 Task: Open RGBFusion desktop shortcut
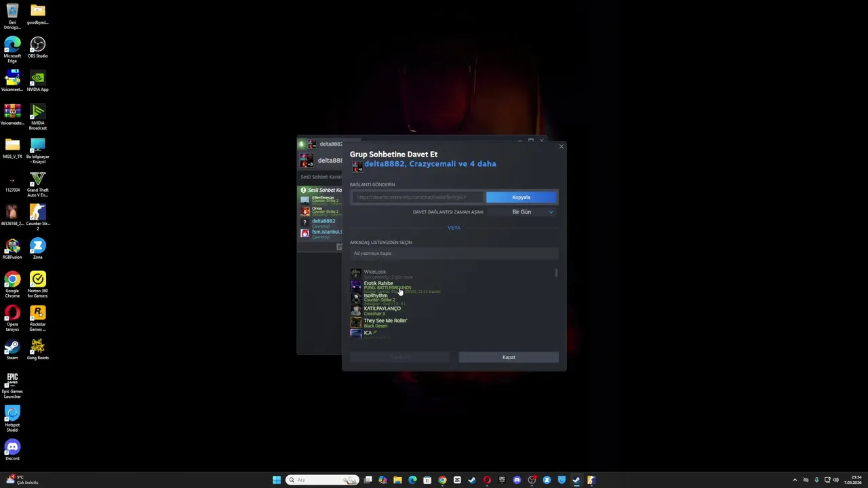point(12,248)
